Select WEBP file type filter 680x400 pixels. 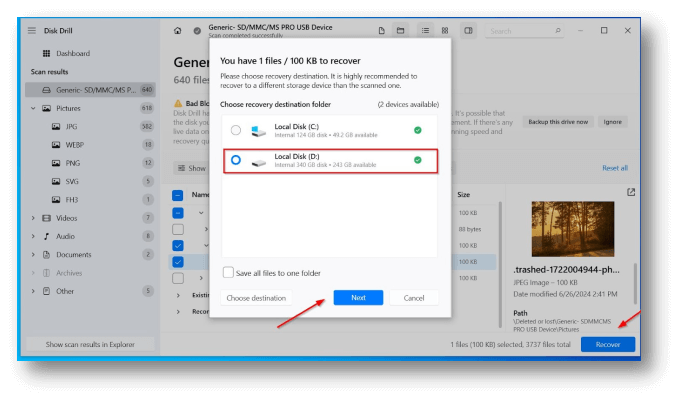(75, 144)
